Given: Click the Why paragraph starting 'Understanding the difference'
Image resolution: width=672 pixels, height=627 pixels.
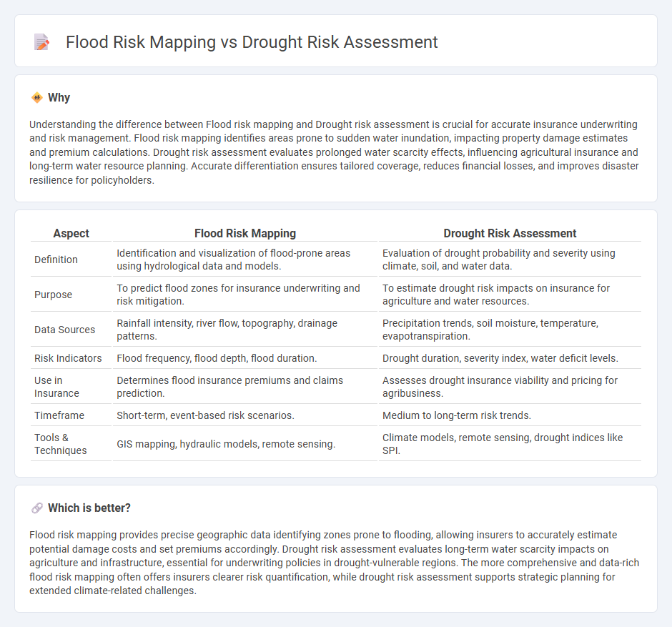Looking at the screenshot, I should pyautogui.click(x=335, y=152).
